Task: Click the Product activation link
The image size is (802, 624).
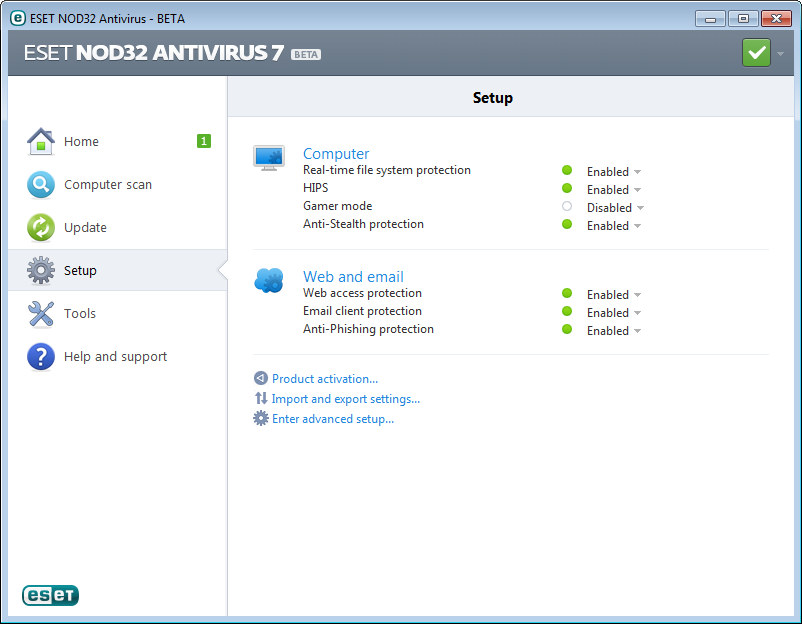Action: pos(325,379)
